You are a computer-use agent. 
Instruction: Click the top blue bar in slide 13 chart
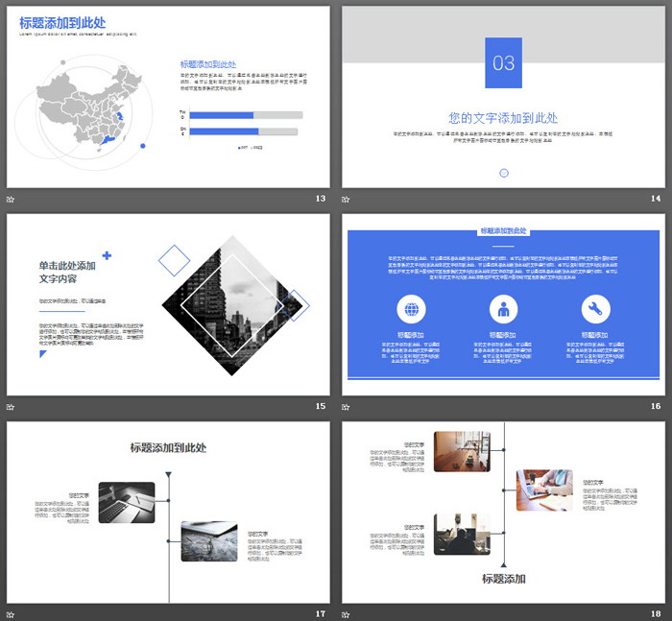[x=222, y=115]
